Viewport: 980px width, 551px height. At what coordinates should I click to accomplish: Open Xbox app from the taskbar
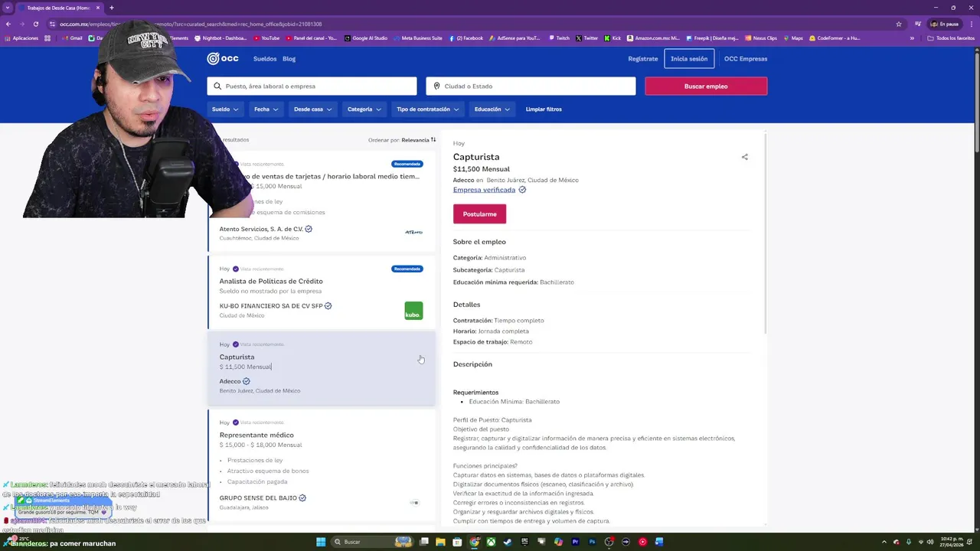pos(491,542)
